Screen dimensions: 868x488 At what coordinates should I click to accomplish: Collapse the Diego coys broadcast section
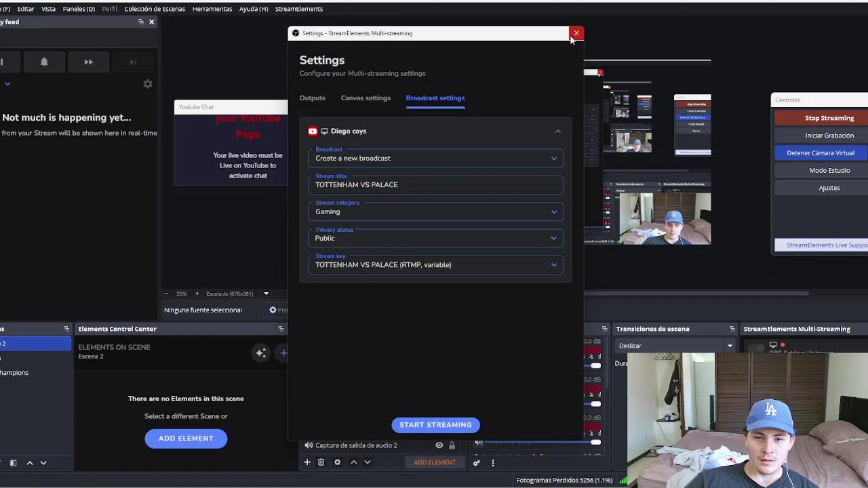[558, 131]
